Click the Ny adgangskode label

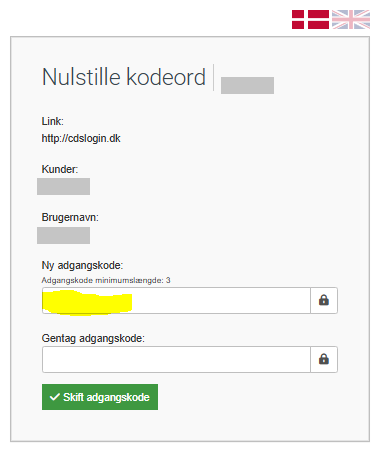coord(82,265)
